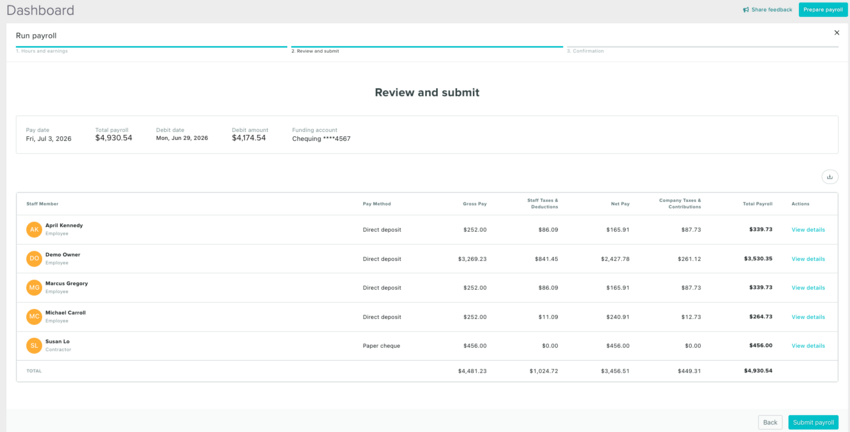
Task: Click Demo Owner's DO avatar
Action: click(34, 259)
